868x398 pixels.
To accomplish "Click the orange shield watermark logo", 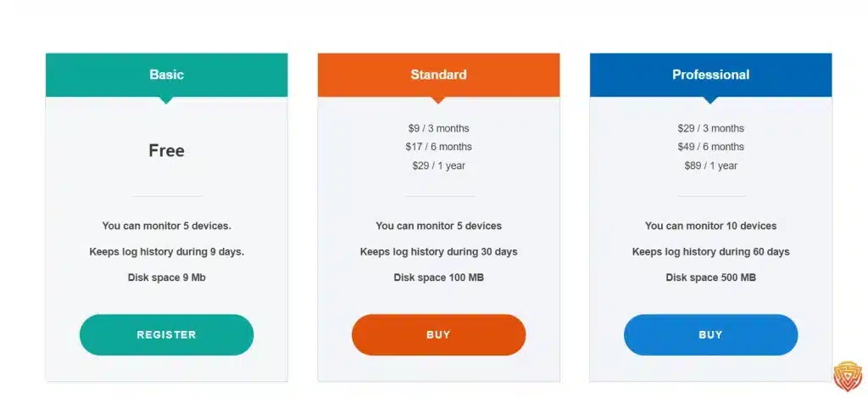I will (848, 377).
